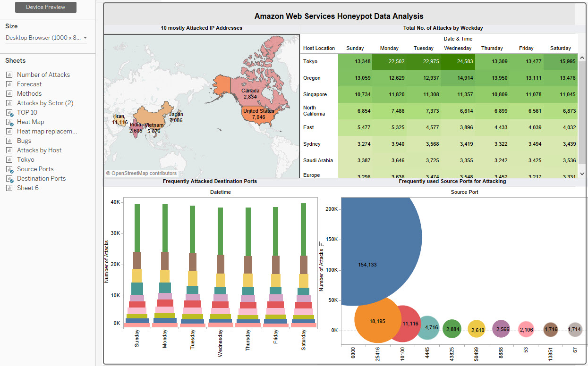This screenshot has height=366, width=588.
Task: Click the yellow segment of the Friday bar
Action: 276,279
